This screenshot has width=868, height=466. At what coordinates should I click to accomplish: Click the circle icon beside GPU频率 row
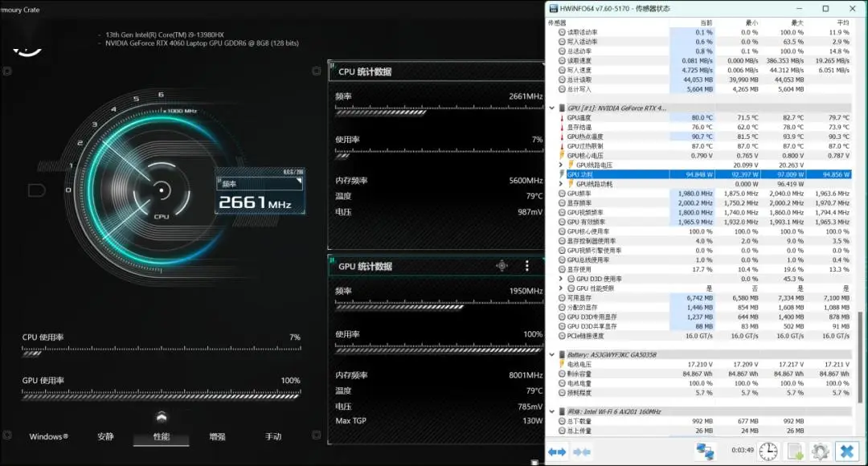562,194
